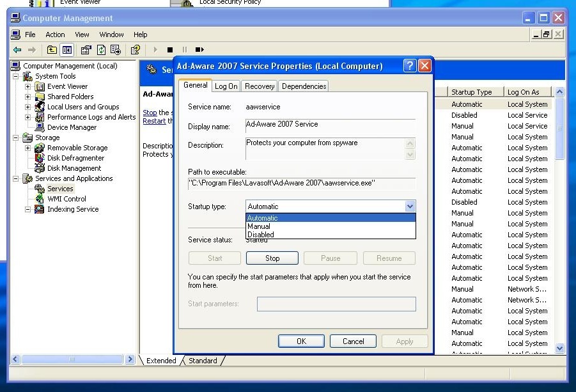Click the Up one level toolbar icon
This screenshot has height=392, width=576.
(x=52, y=50)
